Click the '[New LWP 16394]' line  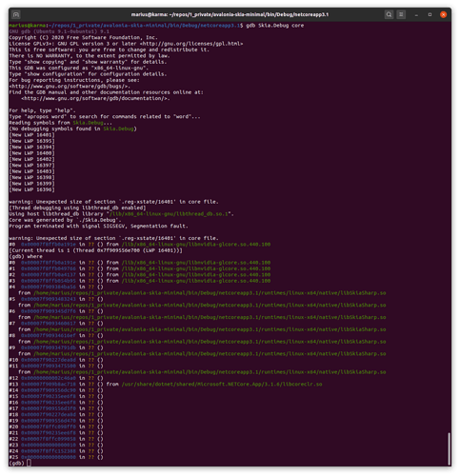(31, 148)
